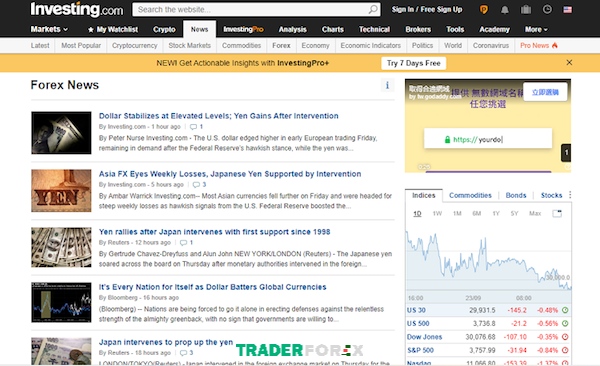Image resolution: width=600 pixels, height=366 pixels.
Task: Click comment icon on Japan intervenes article
Action: coord(183,353)
